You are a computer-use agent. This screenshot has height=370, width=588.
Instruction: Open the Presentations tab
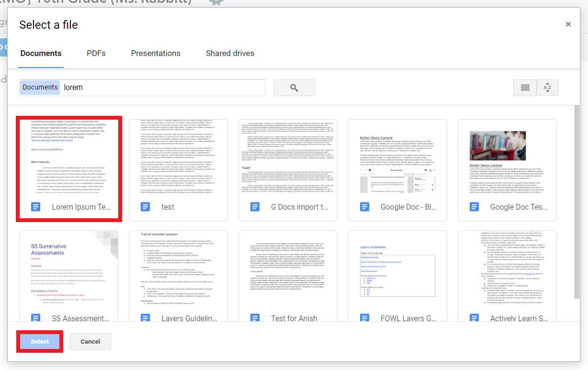156,53
